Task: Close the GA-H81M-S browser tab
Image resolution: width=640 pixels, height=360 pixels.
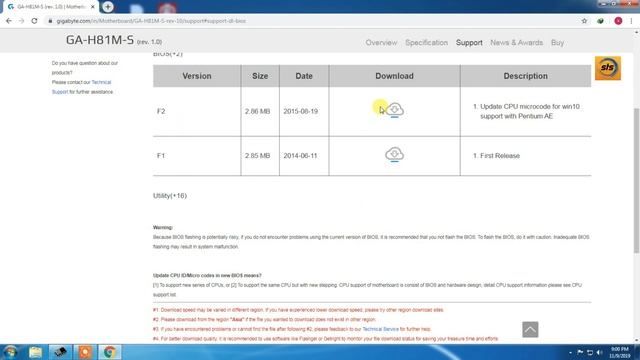Action: click(x=93, y=7)
